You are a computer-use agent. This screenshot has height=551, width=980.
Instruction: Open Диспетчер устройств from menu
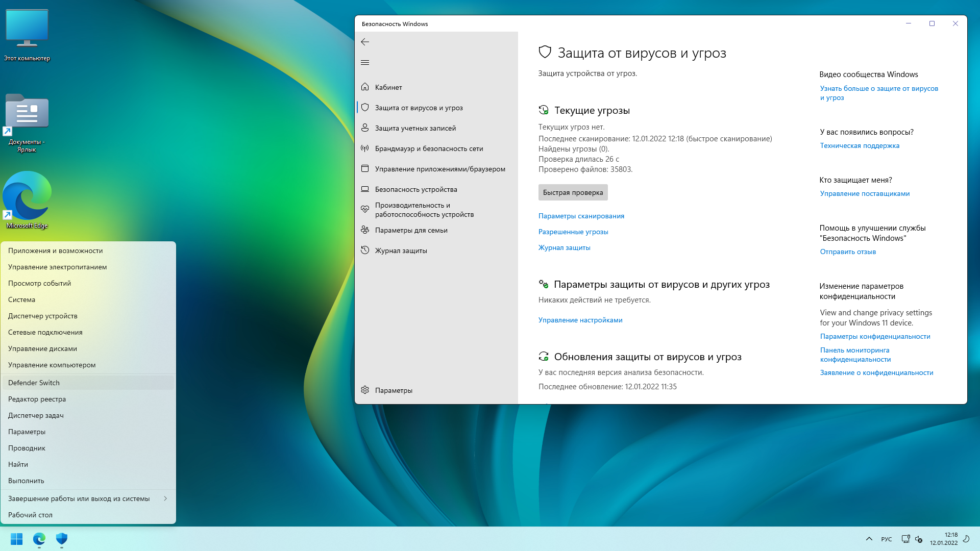(x=88, y=316)
